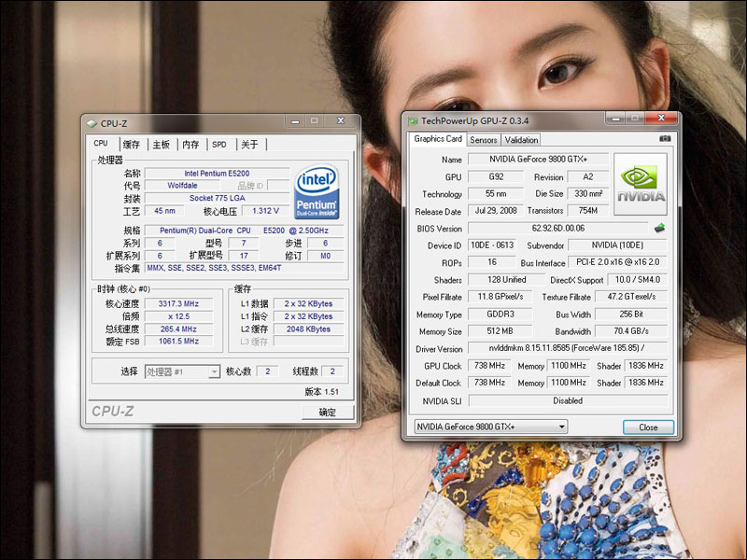Click the 55 nm technology value

tap(496, 194)
